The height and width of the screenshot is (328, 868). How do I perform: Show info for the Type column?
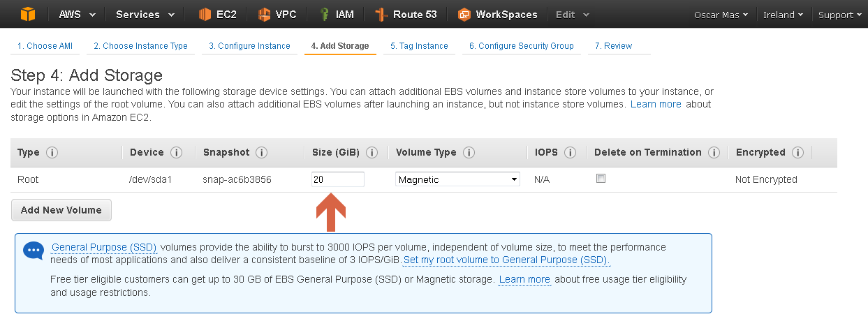click(52, 153)
